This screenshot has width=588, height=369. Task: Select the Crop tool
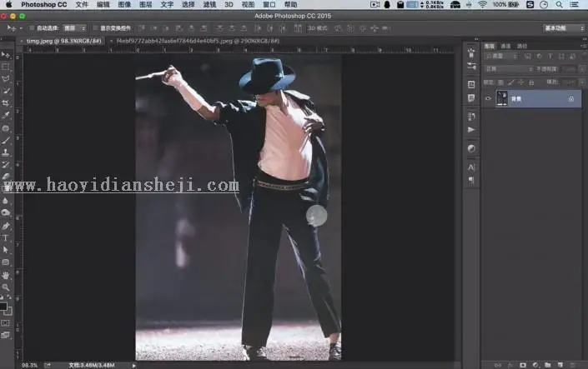6,103
